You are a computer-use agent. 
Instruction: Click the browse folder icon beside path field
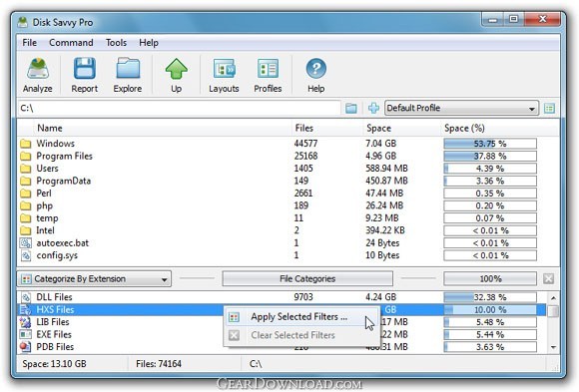[351, 108]
